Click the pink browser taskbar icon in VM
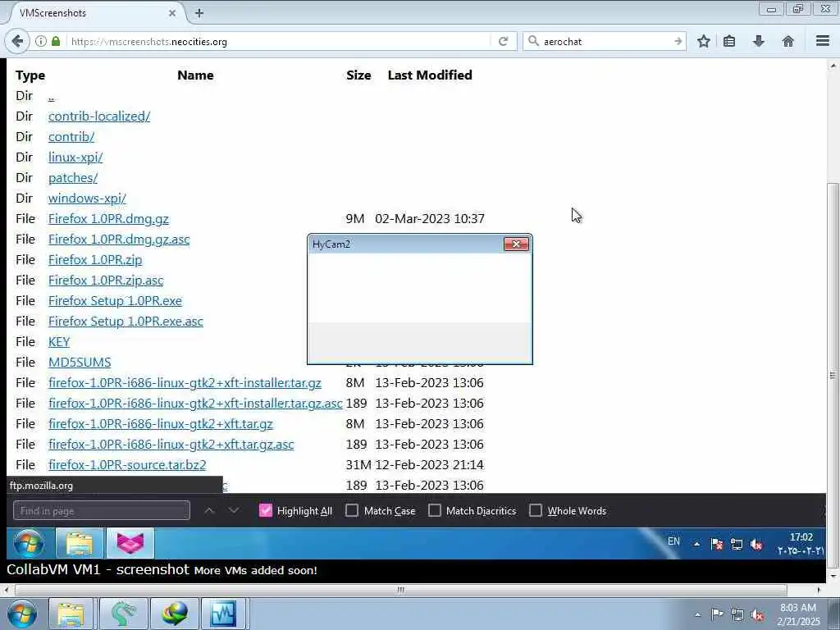840x630 pixels. tap(130, 543)
